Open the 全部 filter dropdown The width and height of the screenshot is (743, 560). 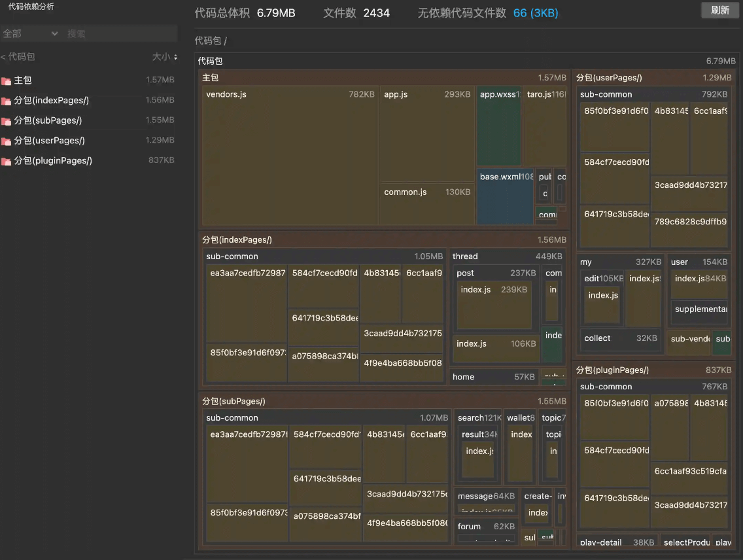pos(30,33)
